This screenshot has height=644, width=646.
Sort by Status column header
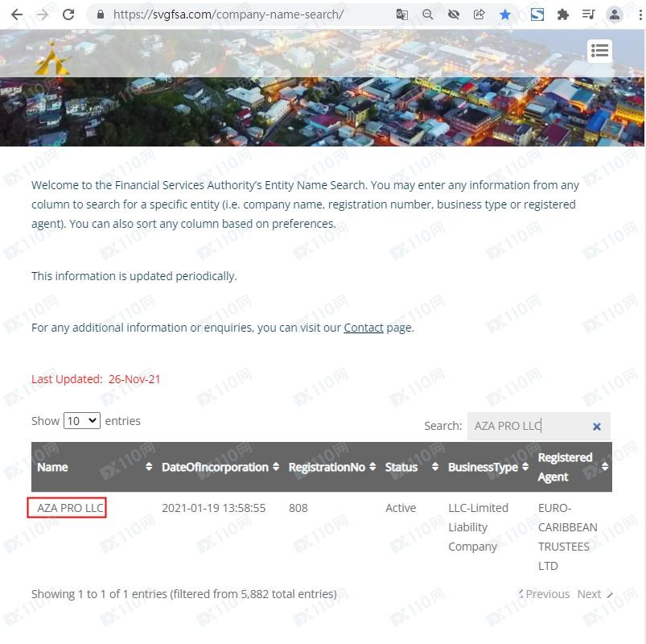click(x=412, y=467)
